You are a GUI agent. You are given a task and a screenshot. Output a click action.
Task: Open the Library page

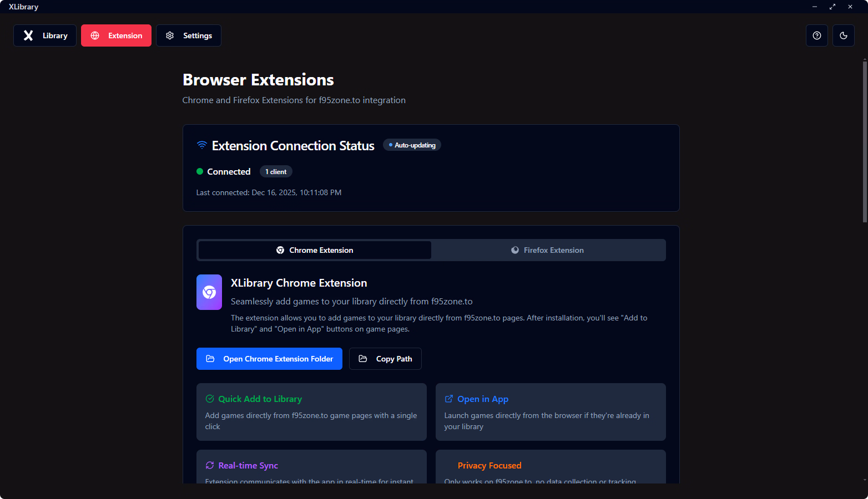click(45, 35)
